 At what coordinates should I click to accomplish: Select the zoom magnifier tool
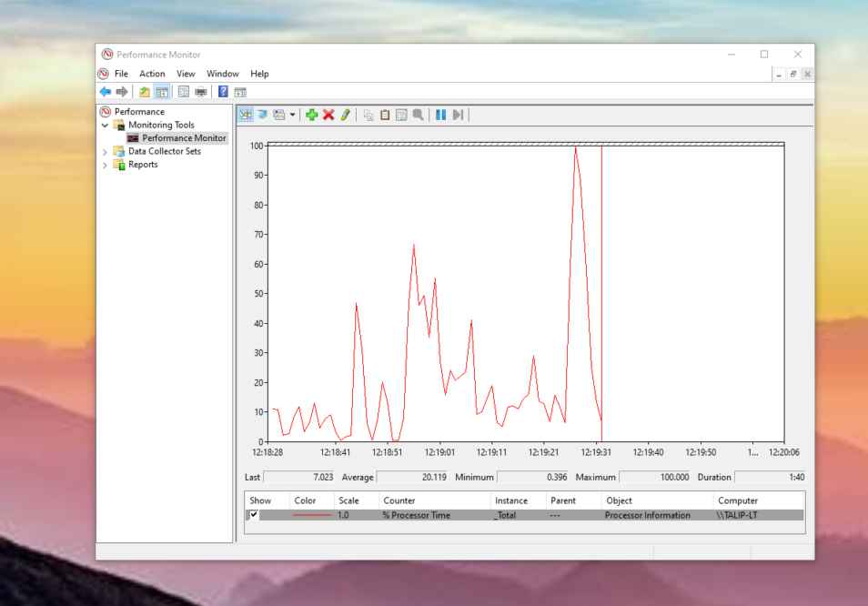click(x=417, y=115)
